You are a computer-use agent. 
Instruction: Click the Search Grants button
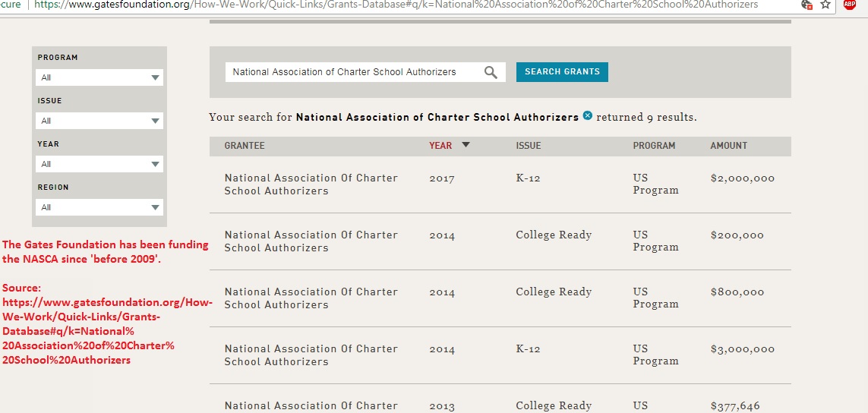click(562, 72)
